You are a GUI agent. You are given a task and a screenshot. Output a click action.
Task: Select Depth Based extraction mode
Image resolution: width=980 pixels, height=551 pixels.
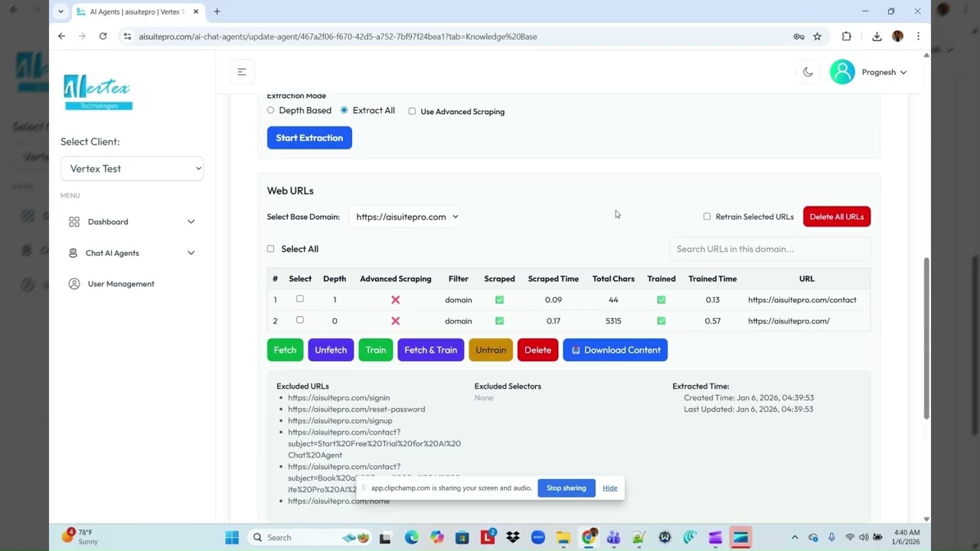pyautogui.click(x=270, y=110)
